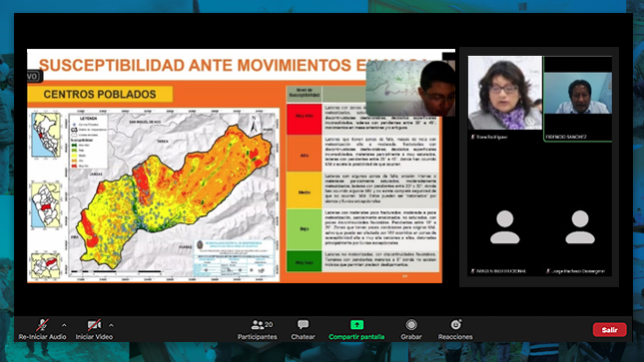Select the Fidencio Sanchez video tile
The image size is (644, 362).
click(578, 99)
